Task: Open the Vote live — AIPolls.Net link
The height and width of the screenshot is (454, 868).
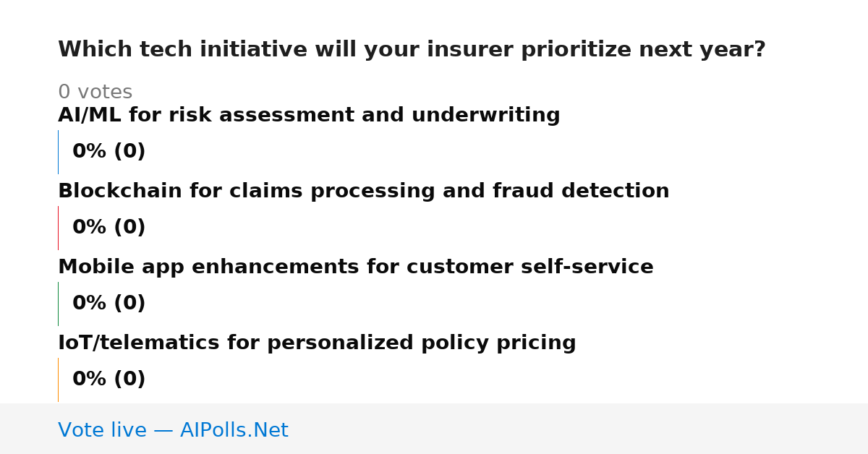Action: click(x=173, y=431)
